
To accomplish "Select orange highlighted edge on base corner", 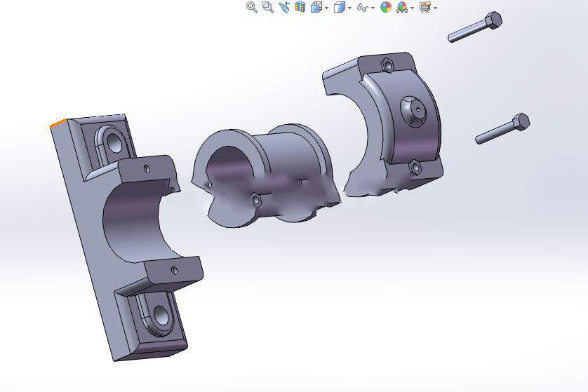I will [58, 123].
